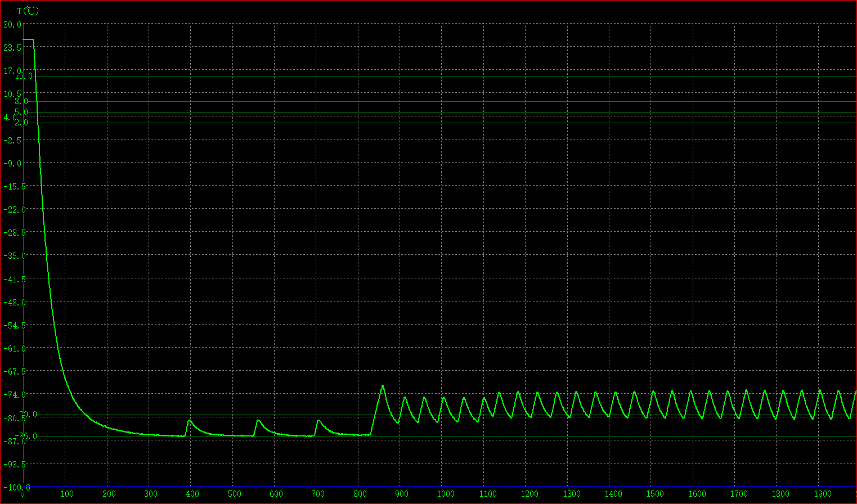Click the -22.0 temperature axis label
This screenshot has width=857, height=504.
[12, 210]
